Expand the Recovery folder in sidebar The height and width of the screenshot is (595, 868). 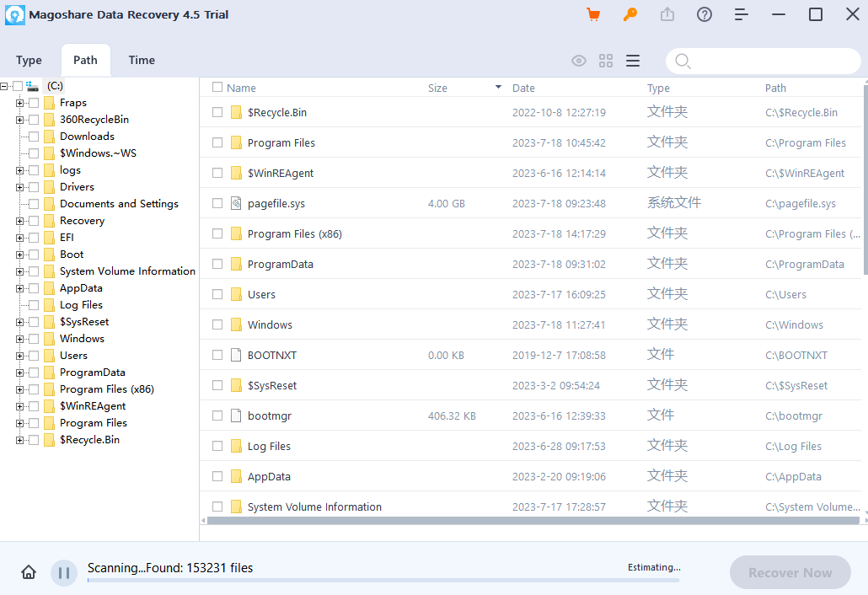coord(19,220)
